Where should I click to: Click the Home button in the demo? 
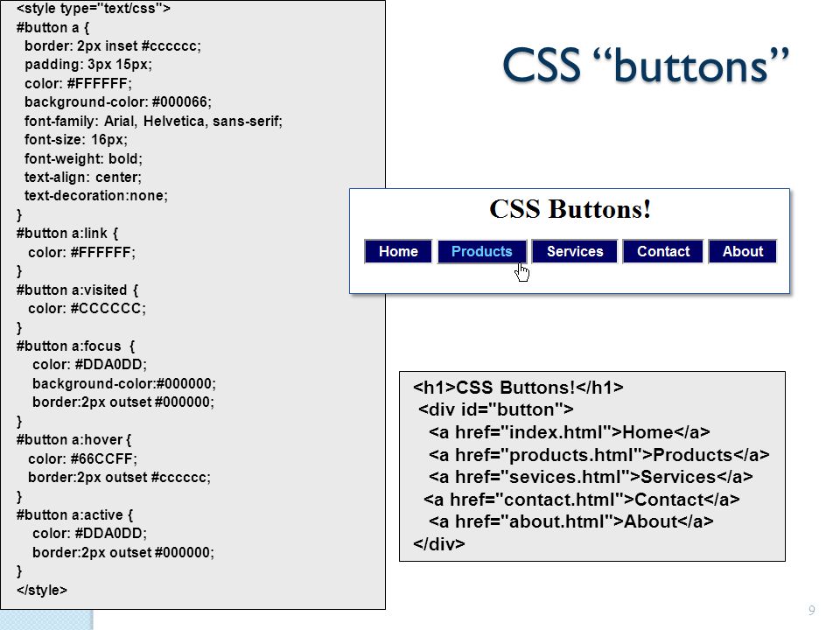[x=398, y=251]
